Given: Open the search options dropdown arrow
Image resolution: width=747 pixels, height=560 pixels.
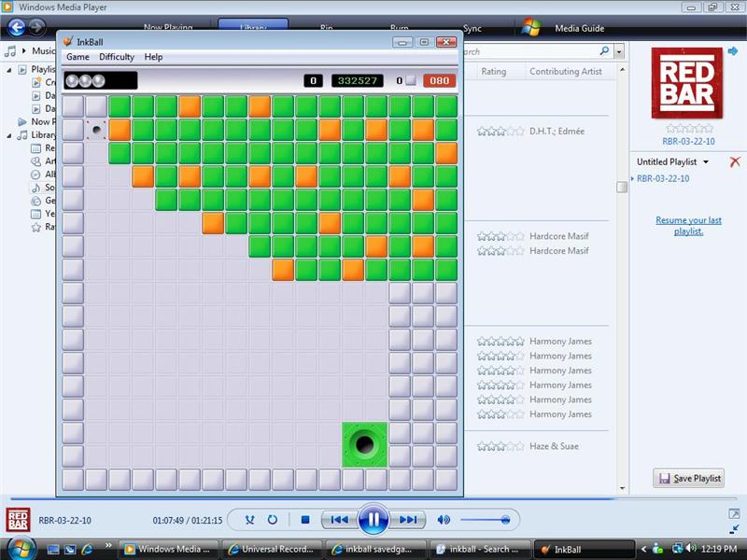Looking at the screenshot, I should point(617,49).
